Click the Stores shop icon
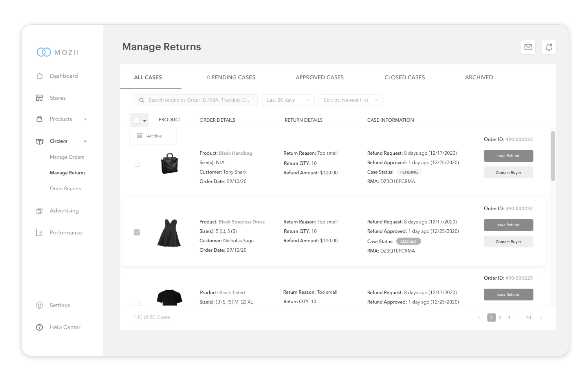 39,98
